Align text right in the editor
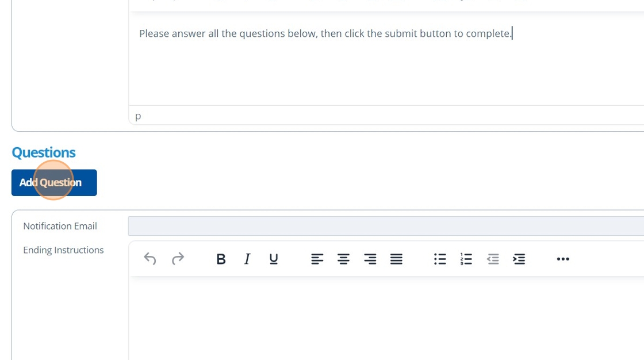This screenshot has height=360, width=644. 370,259
